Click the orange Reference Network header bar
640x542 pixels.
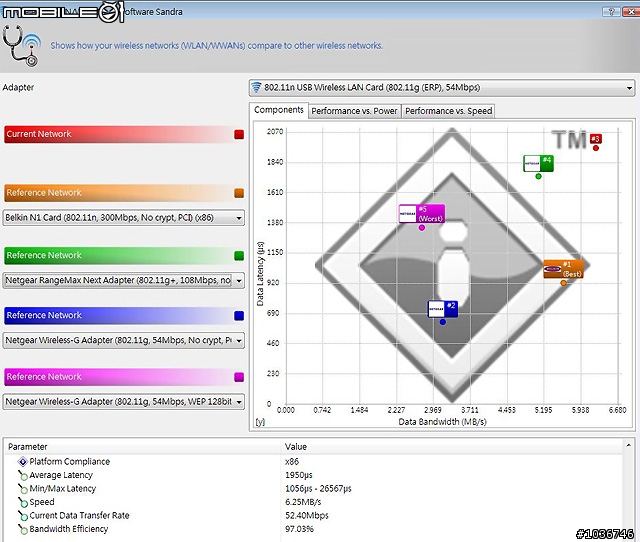pos(124,193)
